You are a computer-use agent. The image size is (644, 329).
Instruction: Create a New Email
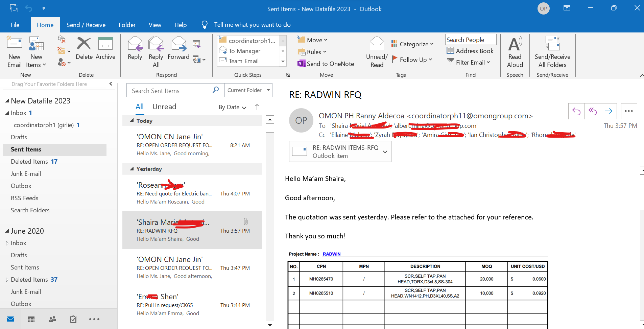pyautogui.click(x=15, y=52)
